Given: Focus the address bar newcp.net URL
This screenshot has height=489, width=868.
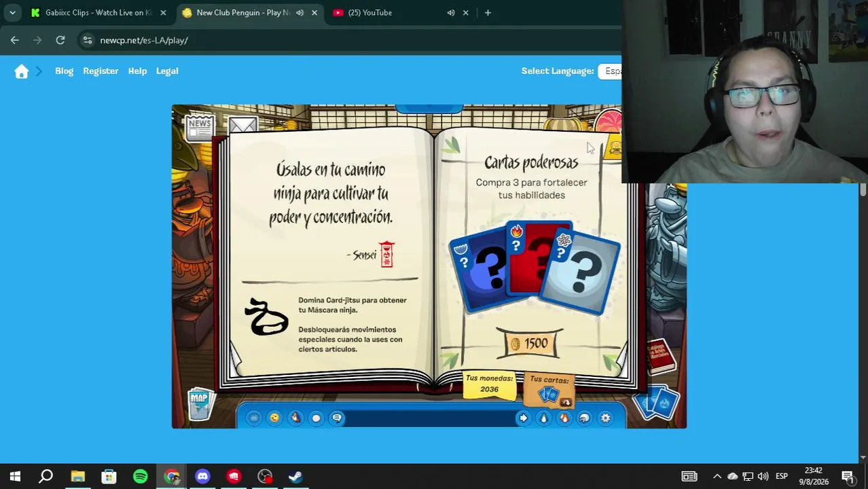Looking at the screenshot, I should click(x=144, y=40).
